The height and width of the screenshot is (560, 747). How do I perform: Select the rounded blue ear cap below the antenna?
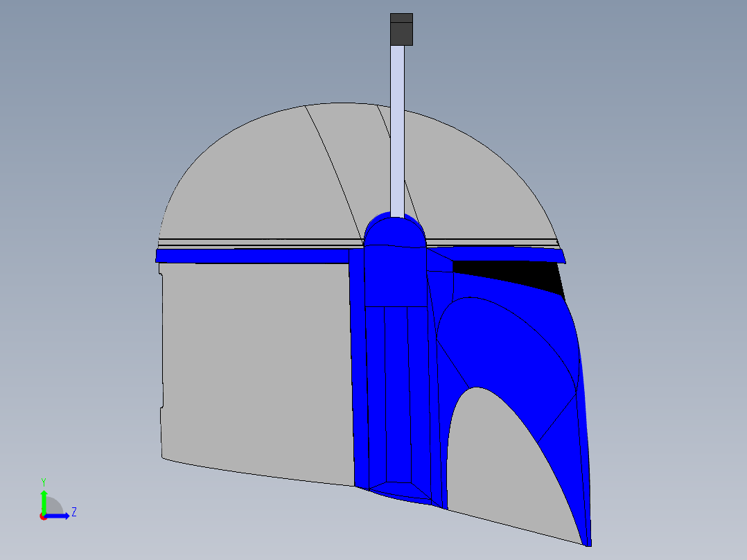(x=395, y=231)
